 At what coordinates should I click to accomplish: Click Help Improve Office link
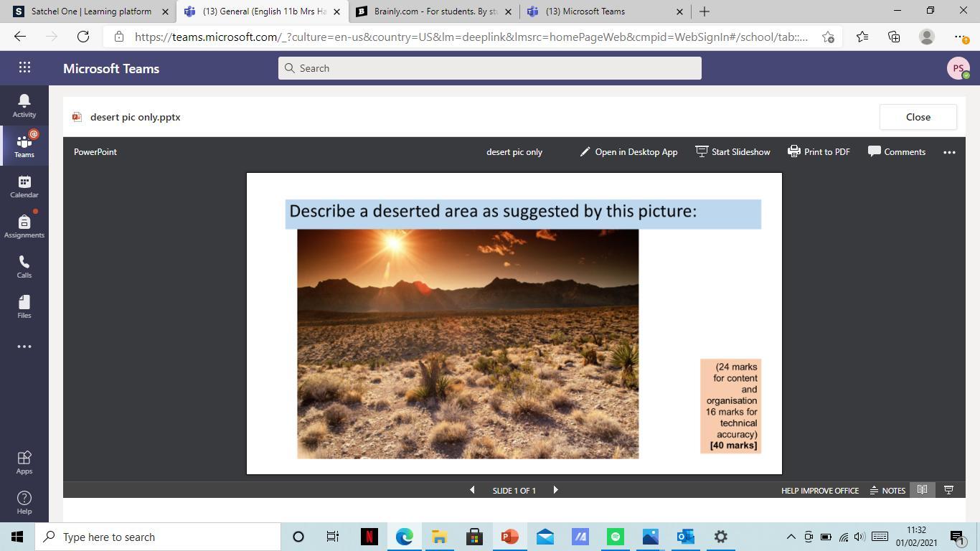click(820, 491)
